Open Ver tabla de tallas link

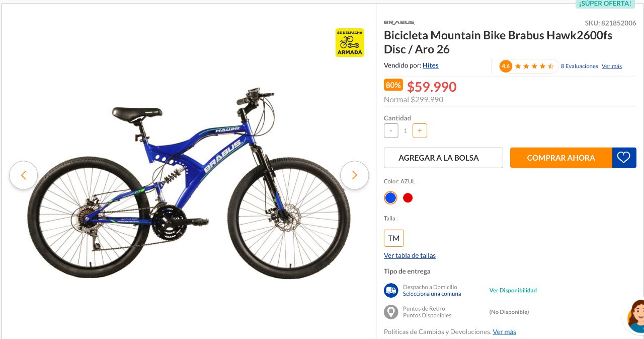(410, 255)
